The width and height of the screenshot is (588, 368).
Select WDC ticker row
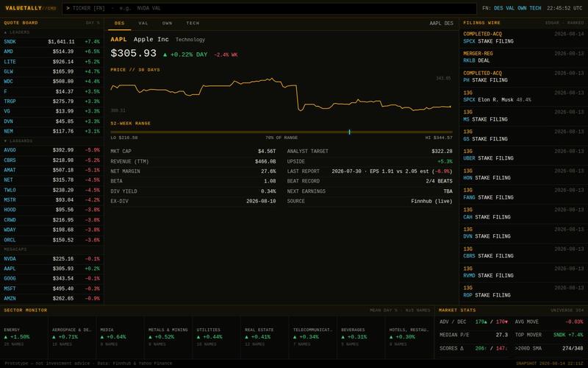click(52, 82)
